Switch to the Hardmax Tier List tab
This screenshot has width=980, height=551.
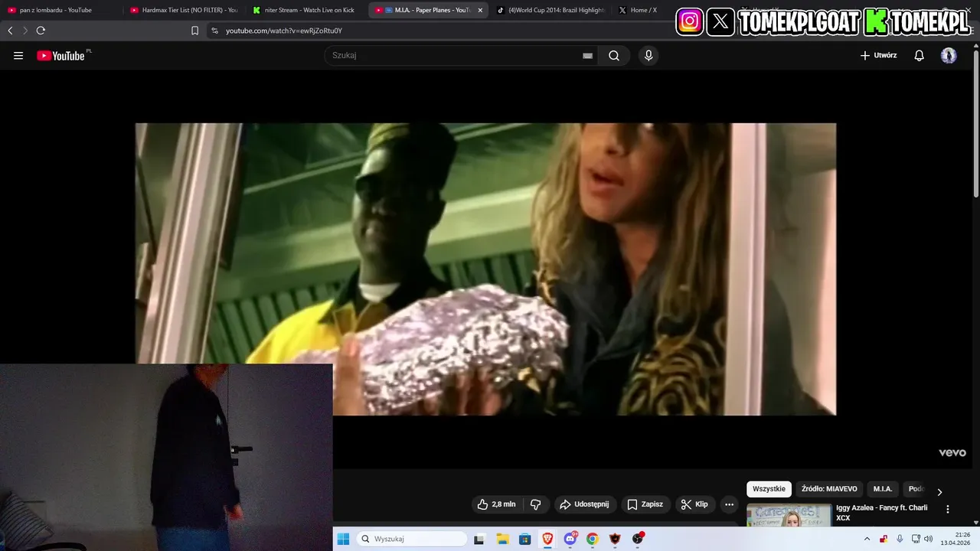pyautogui.click(x=184, y=10)
